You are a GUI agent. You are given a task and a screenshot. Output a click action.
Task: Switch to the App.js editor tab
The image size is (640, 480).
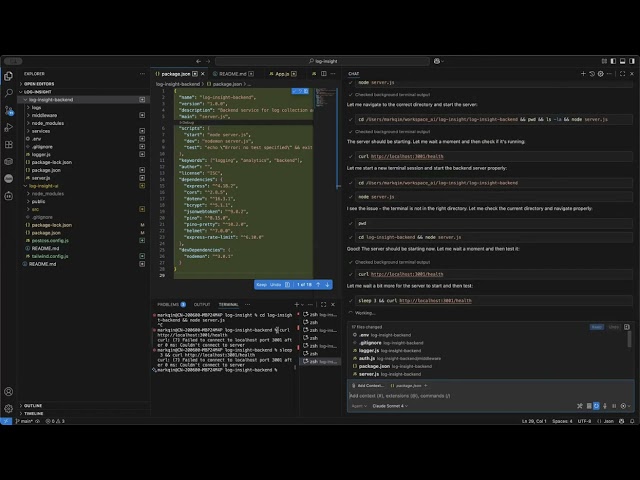coord(282,74)
